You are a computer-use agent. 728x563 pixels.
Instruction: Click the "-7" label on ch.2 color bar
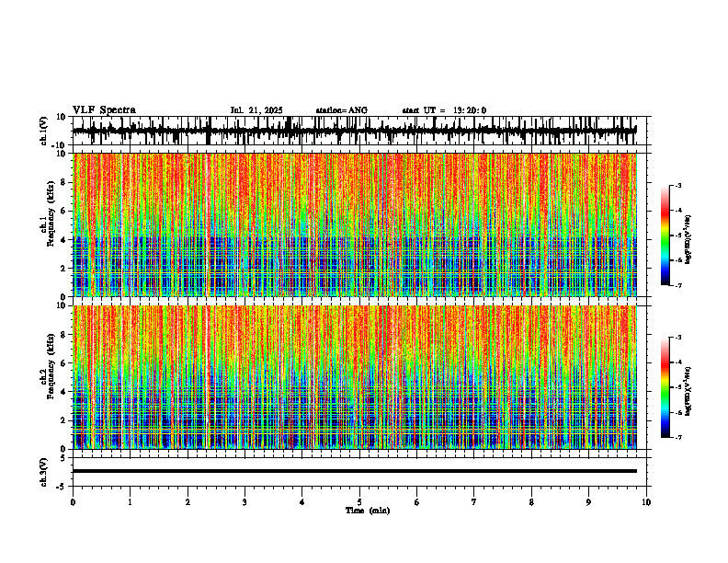[x=678, y=437]
